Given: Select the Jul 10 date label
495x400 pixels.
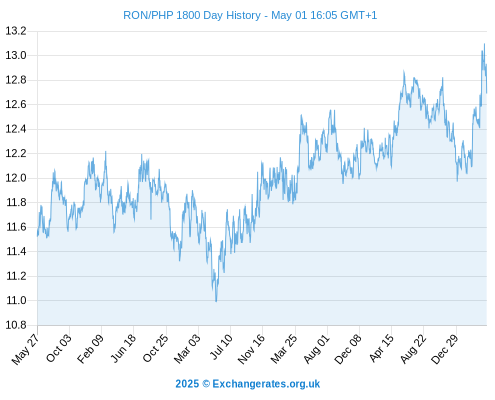Looking at the screenshot, I should pyautogui.click(x=221, y=347).
